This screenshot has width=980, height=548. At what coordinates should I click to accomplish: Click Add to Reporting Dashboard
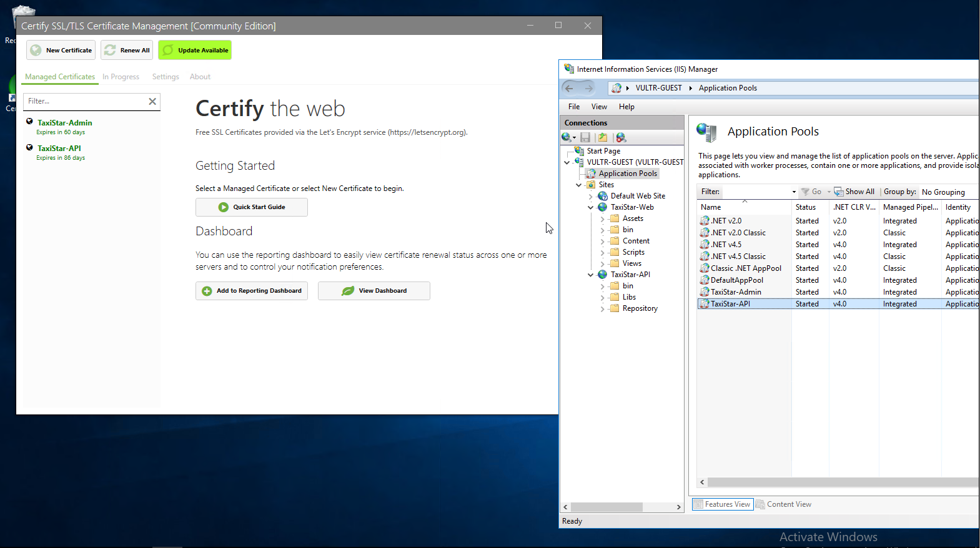(x=252, y=291)
